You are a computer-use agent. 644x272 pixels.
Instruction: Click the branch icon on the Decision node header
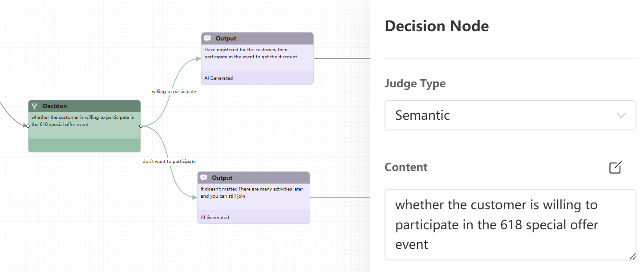click(33, 106)
